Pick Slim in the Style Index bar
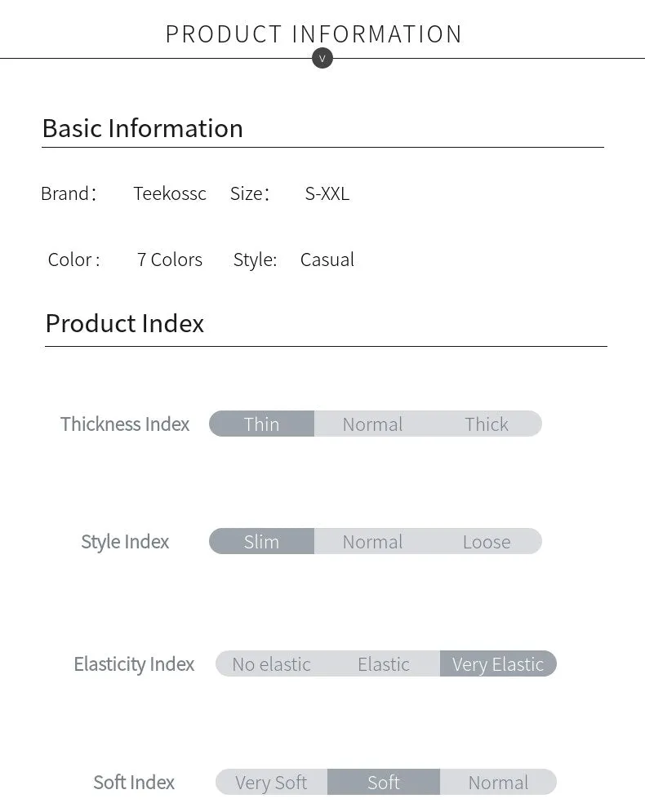 tap(261, 542)
